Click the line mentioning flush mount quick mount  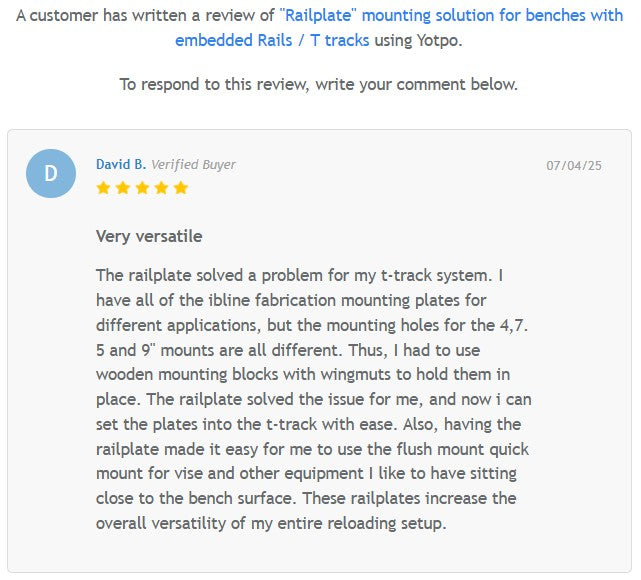(308, 449)
